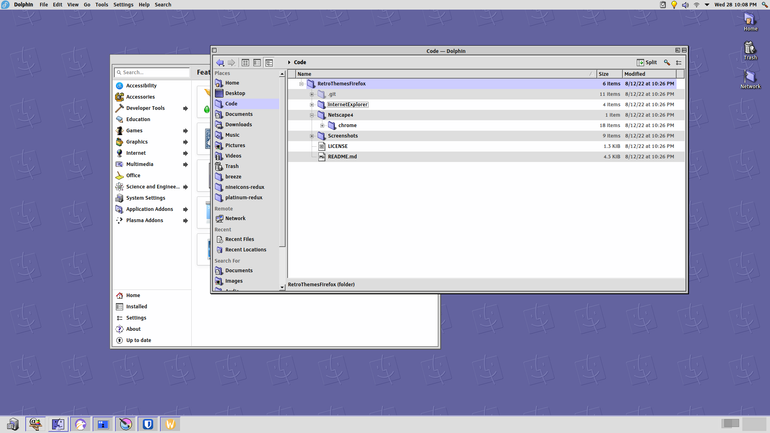Open the Network icon on the desktop
This screenshot has height=433, width=770.
pos(750,79)
